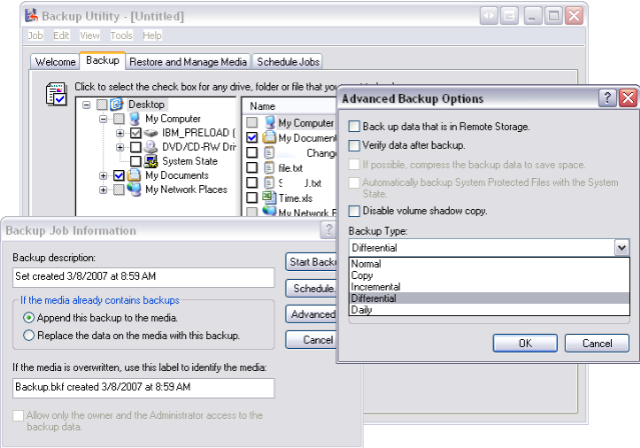640x448 pixels.
Task: Click the Start Backup button
Action: click(311, 262)
